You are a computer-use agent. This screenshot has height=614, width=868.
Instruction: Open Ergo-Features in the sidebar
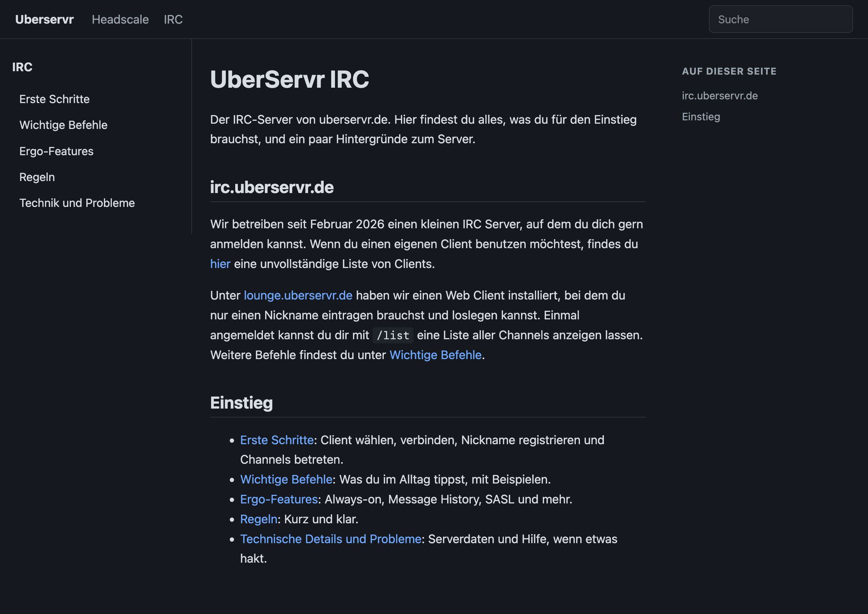[x=56, y=151]
